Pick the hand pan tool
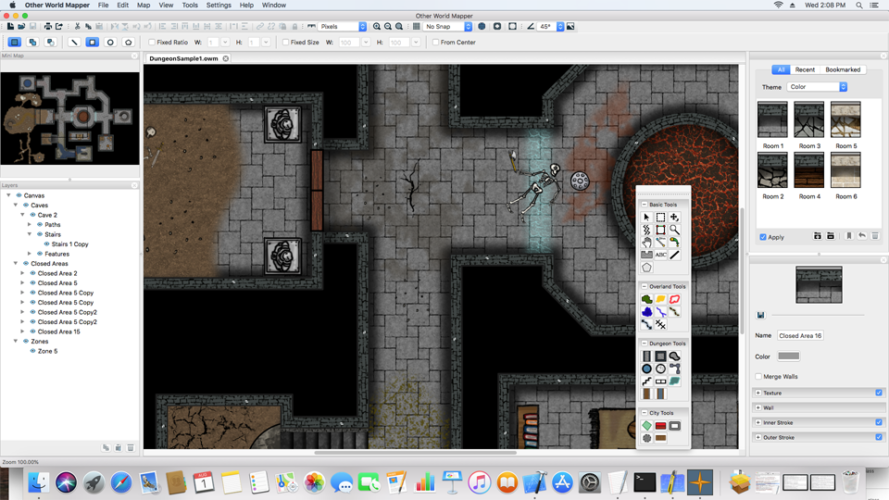This screenshot has width=889, height=500. (646, 242)
